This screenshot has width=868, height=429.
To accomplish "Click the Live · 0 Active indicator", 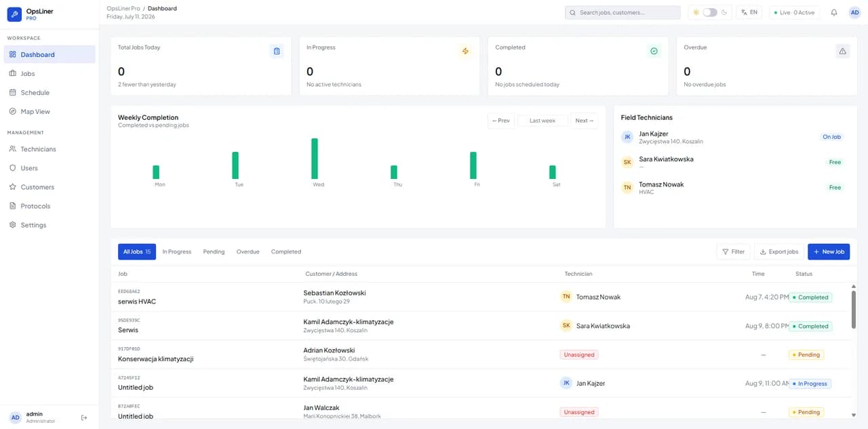I will [x=794, y=12].
